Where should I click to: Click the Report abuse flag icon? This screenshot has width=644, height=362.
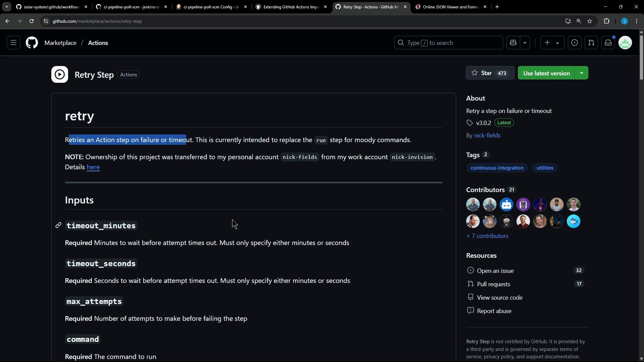point(471,310)
